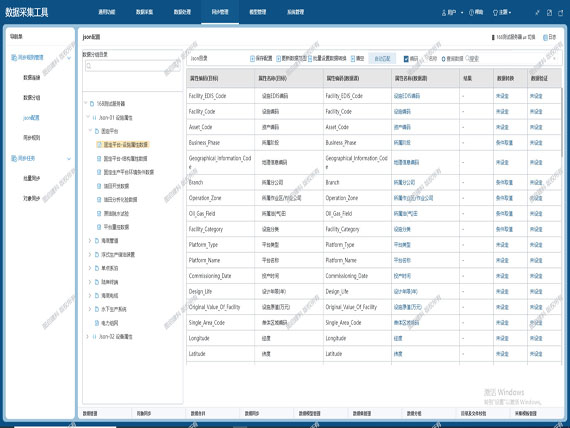Screen dimensions: 570x428
Task: Select the json配置 item in the left navigation
Action: click(31, 118)
